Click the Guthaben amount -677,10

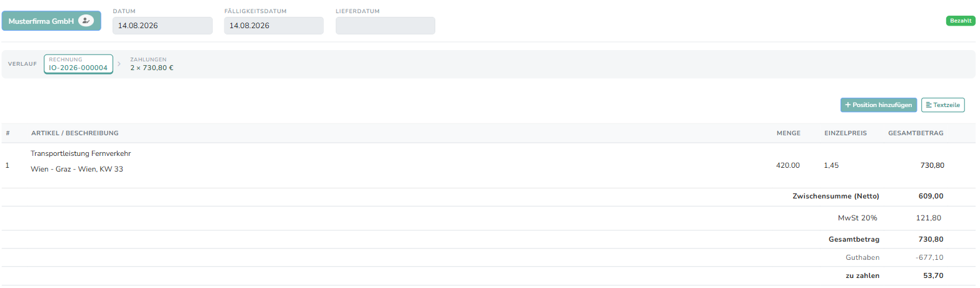pos(929,257)
